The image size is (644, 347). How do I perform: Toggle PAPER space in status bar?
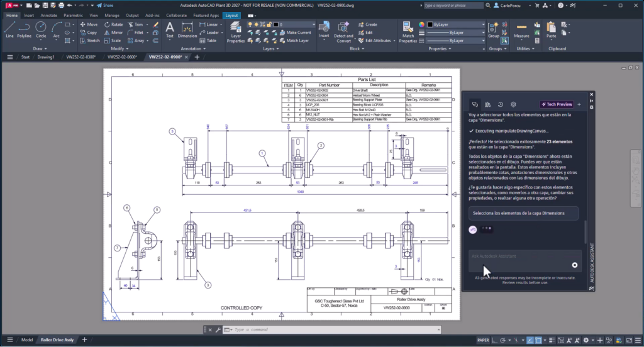(483, 340)
